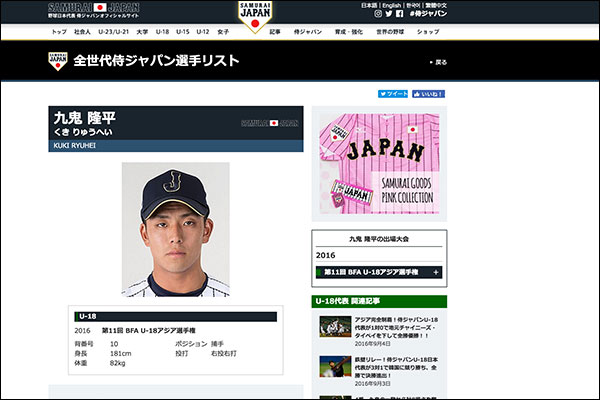The height and width of the screenshot is (400, 600).
Task: Share the page with the ツイート button
Action: (x=393, y=94)
